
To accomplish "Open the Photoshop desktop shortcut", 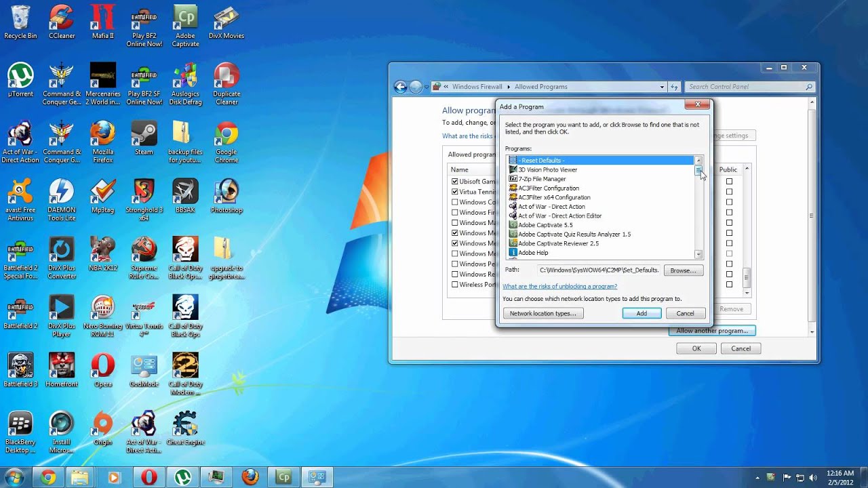I will coord(226,196).
